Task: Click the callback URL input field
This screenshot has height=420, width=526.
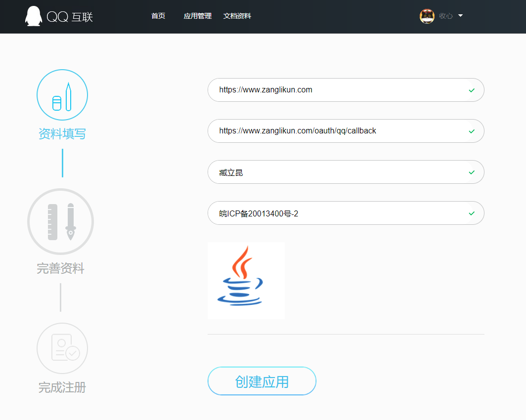Action: [336, 131]
